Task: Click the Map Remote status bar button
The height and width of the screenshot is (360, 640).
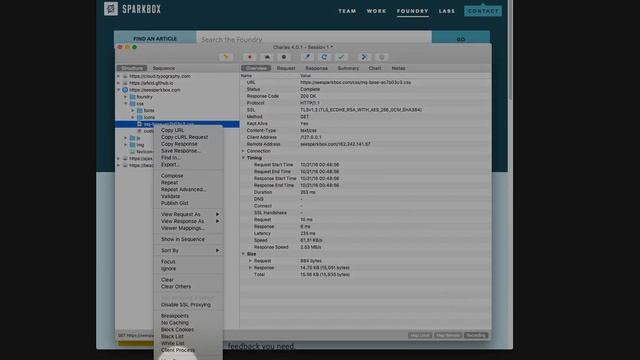Action: point(448,335)
